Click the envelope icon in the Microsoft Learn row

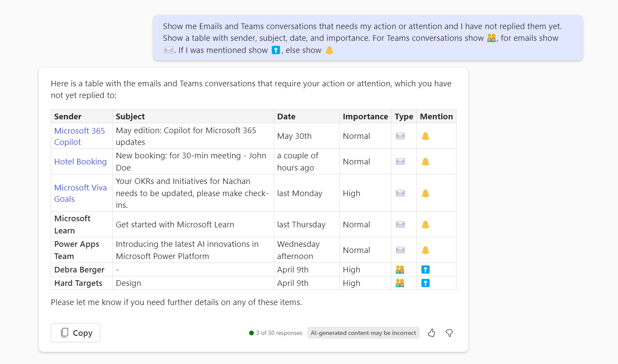click(400, 225)
